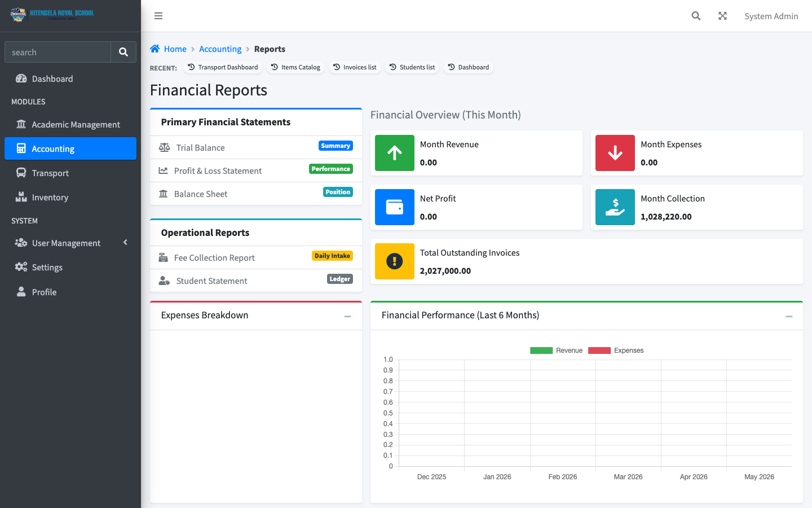Screen dimensions: 812x508
Task: Click the Profit & Loss chart-line icon
Action: (x=163, y=170)
